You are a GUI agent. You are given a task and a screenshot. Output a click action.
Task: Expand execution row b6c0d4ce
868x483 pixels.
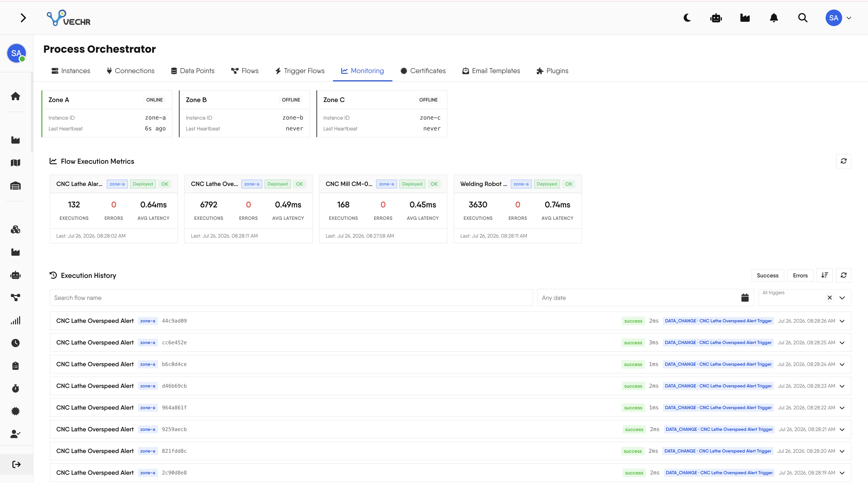click(842, 364)
